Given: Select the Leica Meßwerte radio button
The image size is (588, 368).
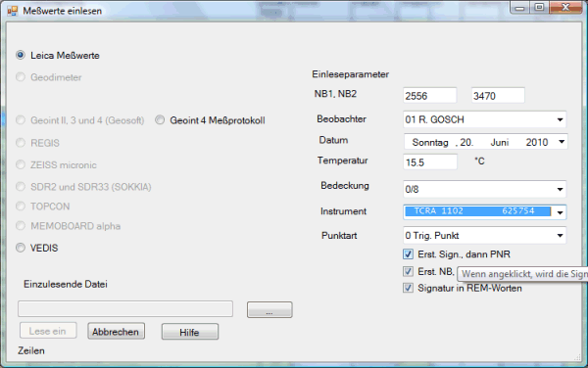Looking at the screenshot, I should (21, 56).
